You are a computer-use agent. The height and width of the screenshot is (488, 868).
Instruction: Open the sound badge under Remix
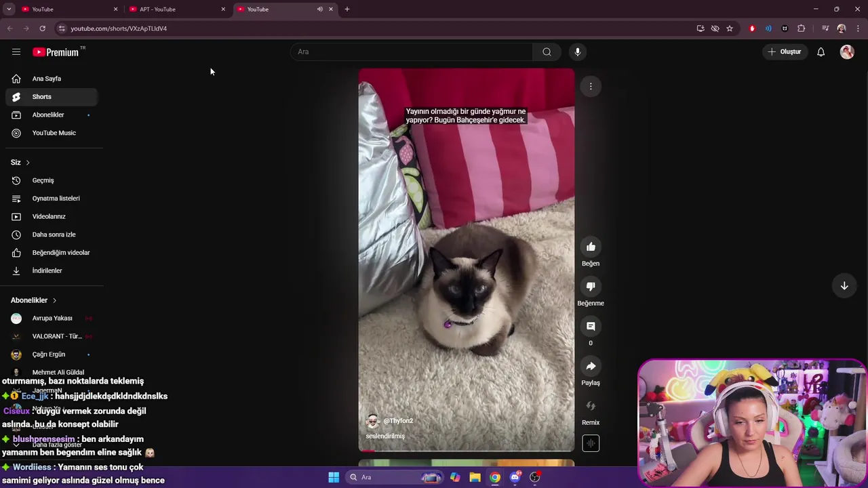pos(591,443)
